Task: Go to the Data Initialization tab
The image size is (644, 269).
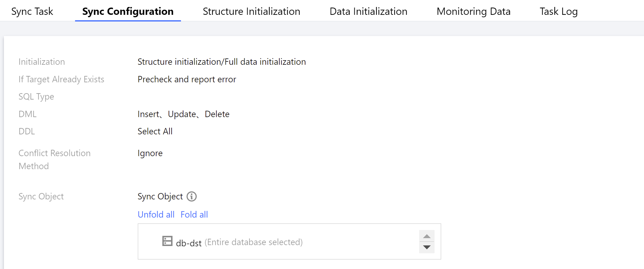Action: click(x=368, y=11)
